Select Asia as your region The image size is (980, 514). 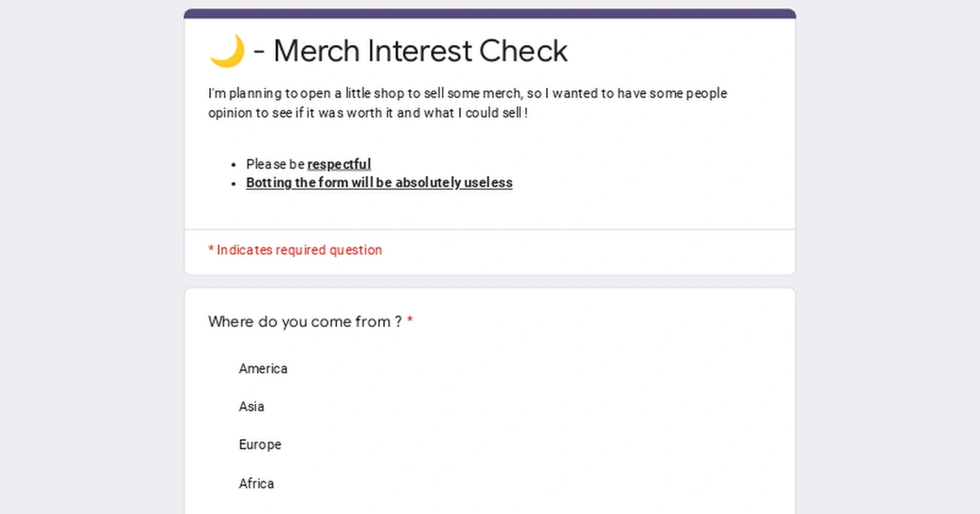tap(251, 406)
